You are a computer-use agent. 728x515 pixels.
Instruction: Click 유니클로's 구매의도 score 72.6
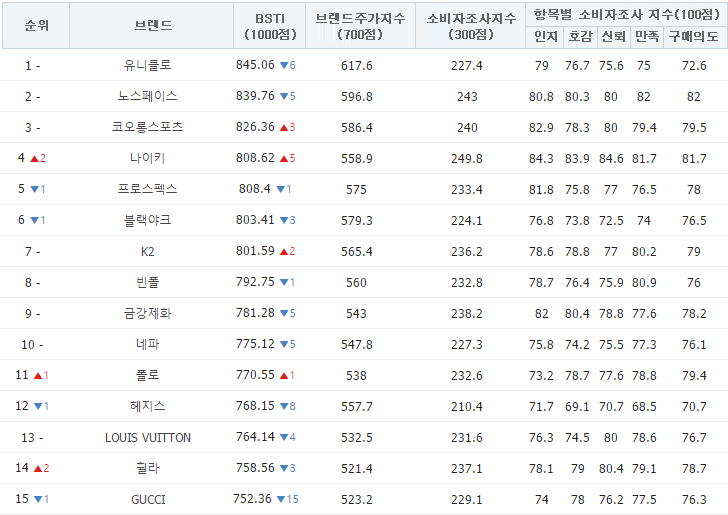694,65
